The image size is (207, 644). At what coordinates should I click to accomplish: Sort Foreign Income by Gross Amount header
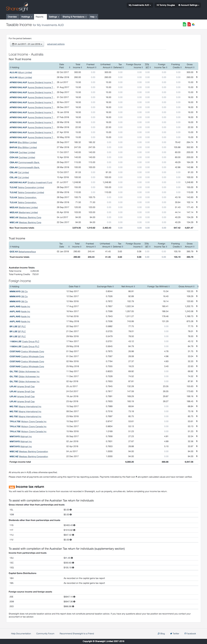coord(186,286)
